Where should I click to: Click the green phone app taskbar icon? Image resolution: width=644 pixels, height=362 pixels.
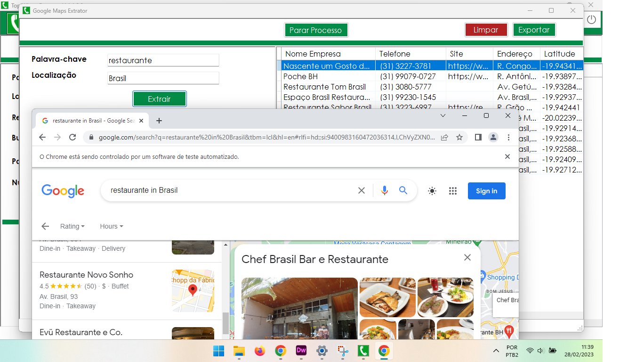[x=363, y=351]
